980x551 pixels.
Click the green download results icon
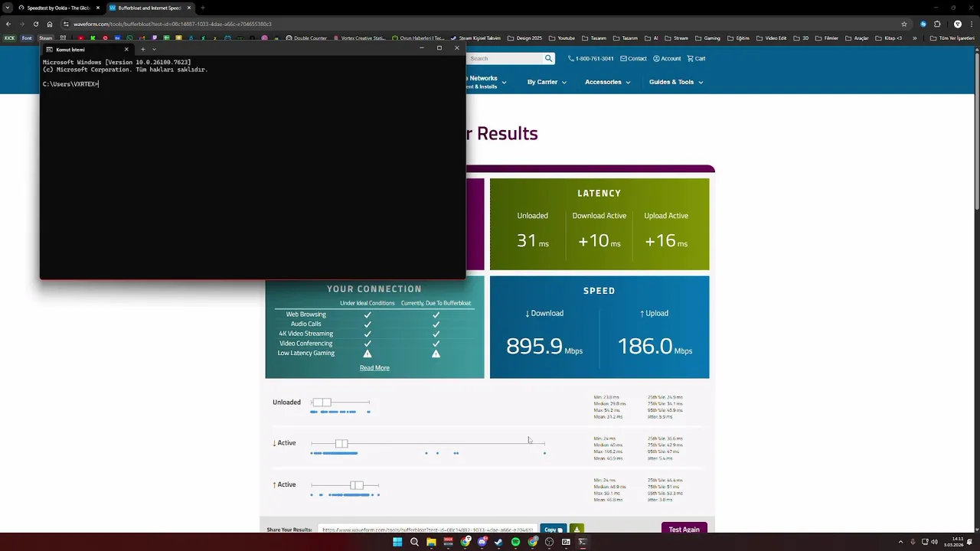pyautogui.click(x=577, y=530)
